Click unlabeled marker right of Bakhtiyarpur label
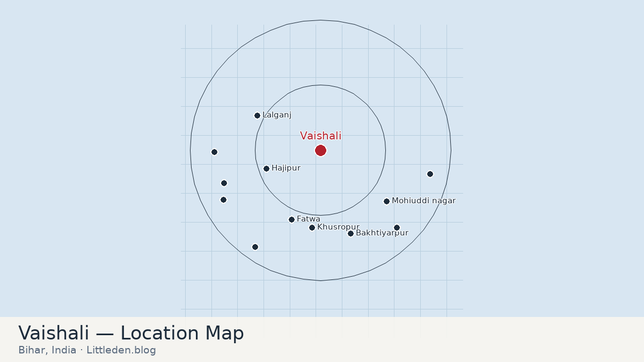The width and height of the screenshot is (644, 362). 397,227
